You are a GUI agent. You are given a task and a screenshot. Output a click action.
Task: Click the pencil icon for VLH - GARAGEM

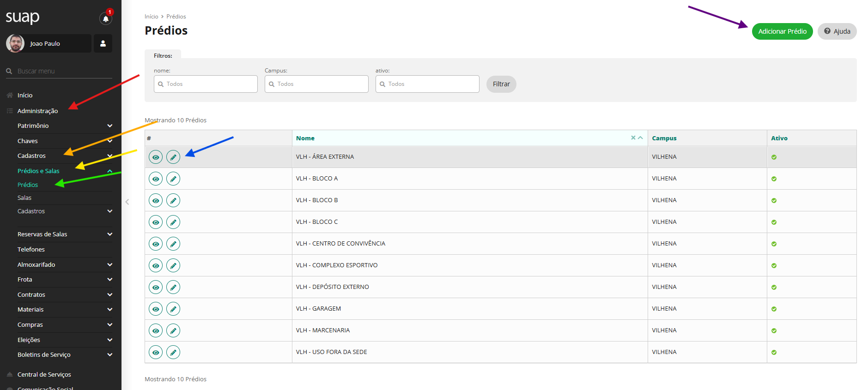[x=173, y=309]
